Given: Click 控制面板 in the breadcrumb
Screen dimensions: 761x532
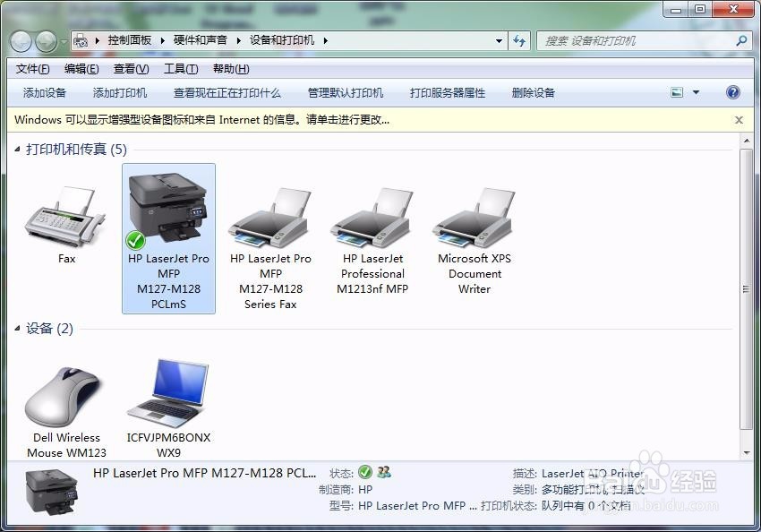Looking at the screenshot, I should pos(130,40).
